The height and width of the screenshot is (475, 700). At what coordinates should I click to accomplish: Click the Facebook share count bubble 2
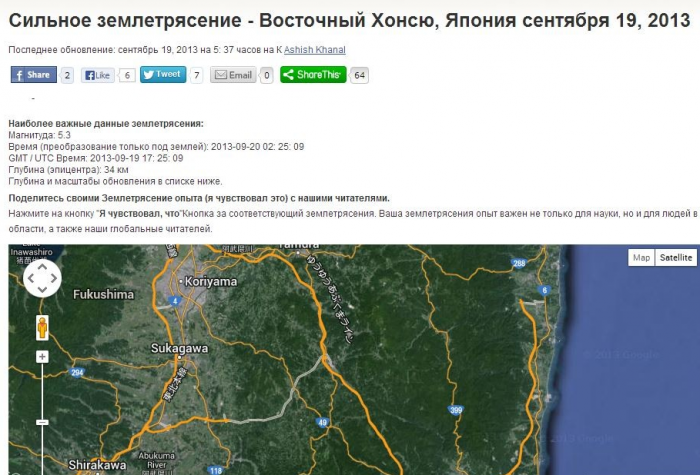click(x=67, y=75)
